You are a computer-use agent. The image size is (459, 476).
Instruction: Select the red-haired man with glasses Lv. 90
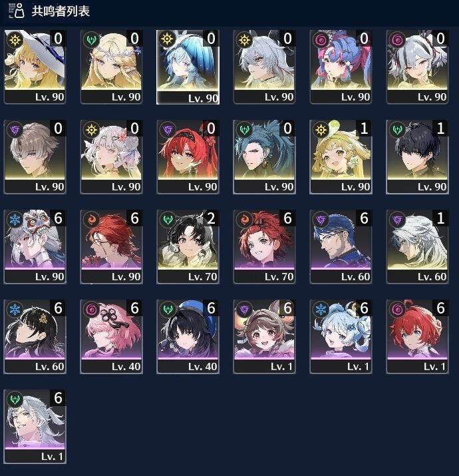[x=111, y=246]
